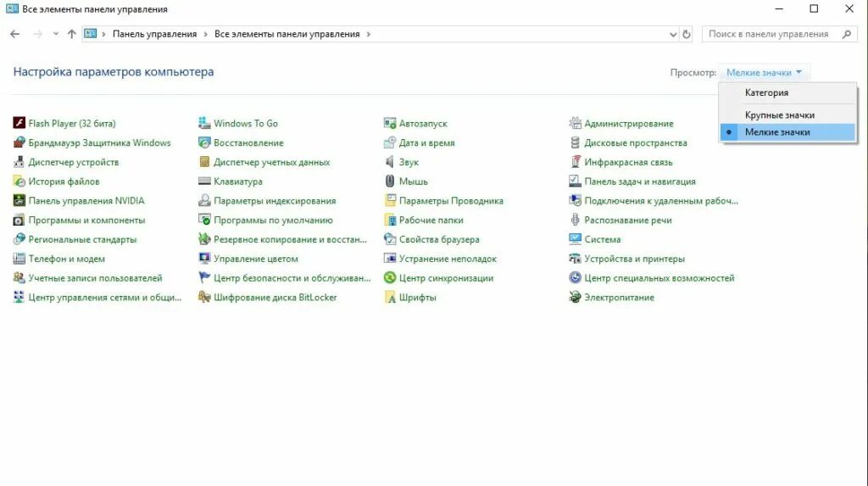The width and height of the screenshot is (868, 486).
Task: Open the Мышь mouse icon
Action: 390,182
